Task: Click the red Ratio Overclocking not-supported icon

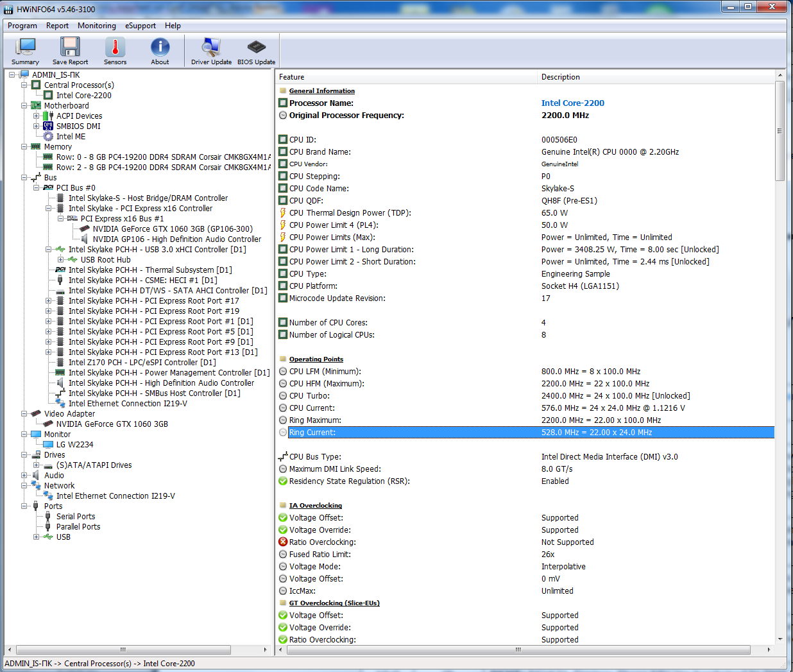Action: pos(283,542)
